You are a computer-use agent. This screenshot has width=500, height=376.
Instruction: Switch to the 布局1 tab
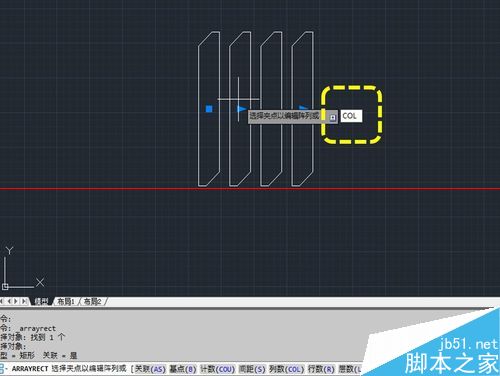[66, 302]
